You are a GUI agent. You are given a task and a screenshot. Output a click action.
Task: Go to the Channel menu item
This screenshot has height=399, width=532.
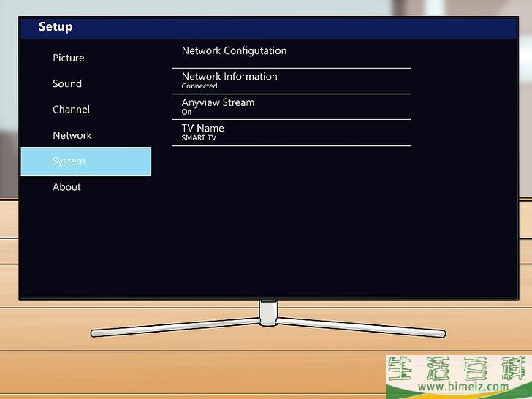[x=71, y=110]
